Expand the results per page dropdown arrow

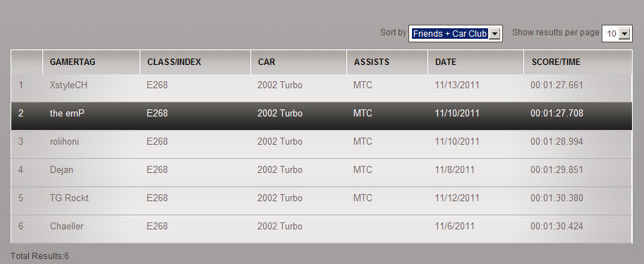[x=624, y=34]
